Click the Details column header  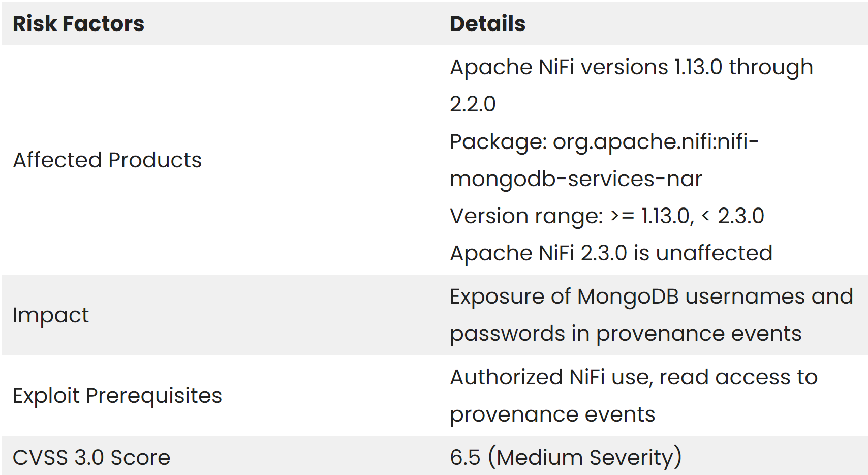(x=487, y=24)
